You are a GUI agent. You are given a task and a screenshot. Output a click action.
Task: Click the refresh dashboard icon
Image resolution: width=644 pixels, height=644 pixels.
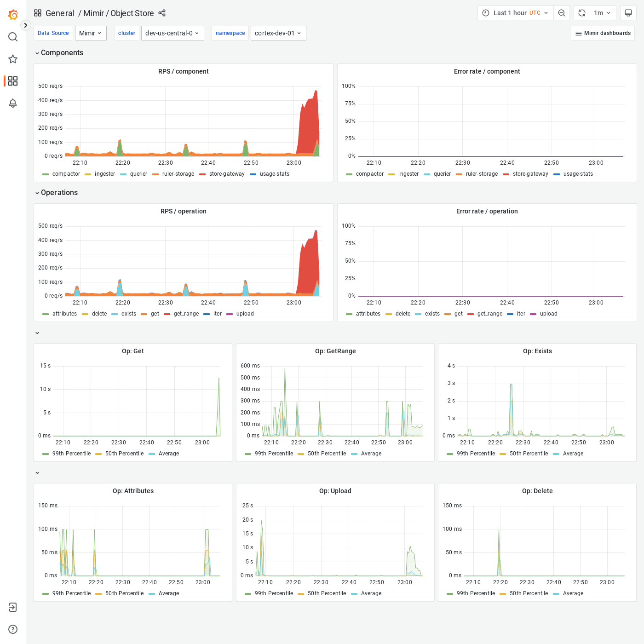[581, 12]
